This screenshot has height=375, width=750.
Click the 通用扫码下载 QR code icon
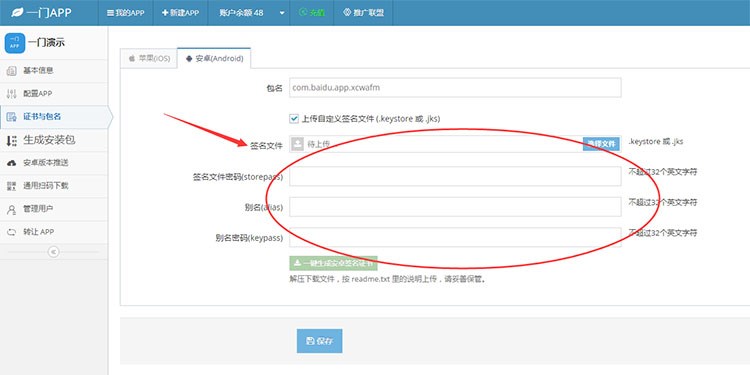(11, 186)
